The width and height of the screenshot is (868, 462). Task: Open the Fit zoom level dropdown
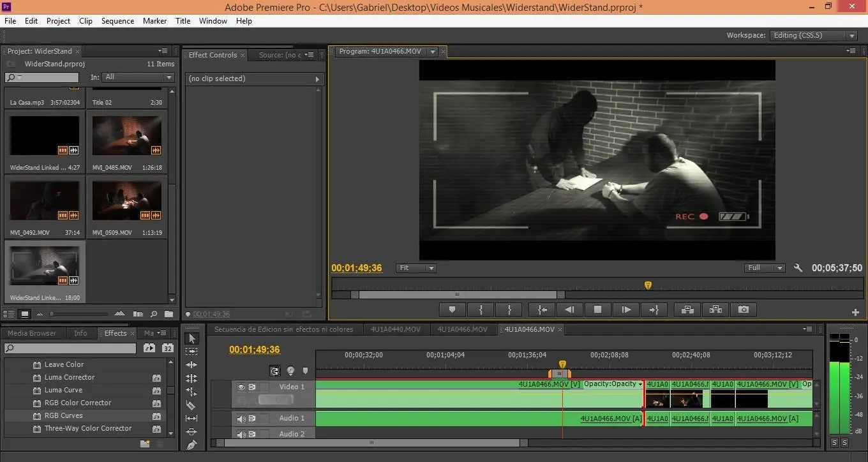[416, 268]
